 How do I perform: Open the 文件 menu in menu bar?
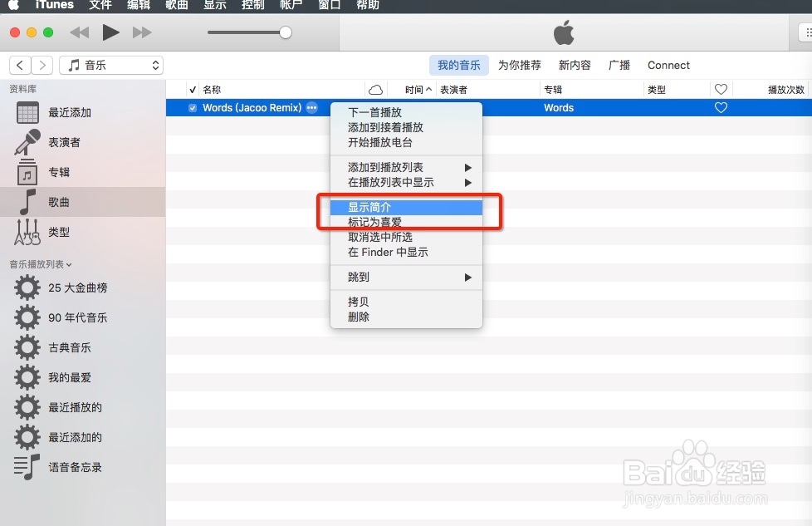pyautogui.click(x=100, y=5)
